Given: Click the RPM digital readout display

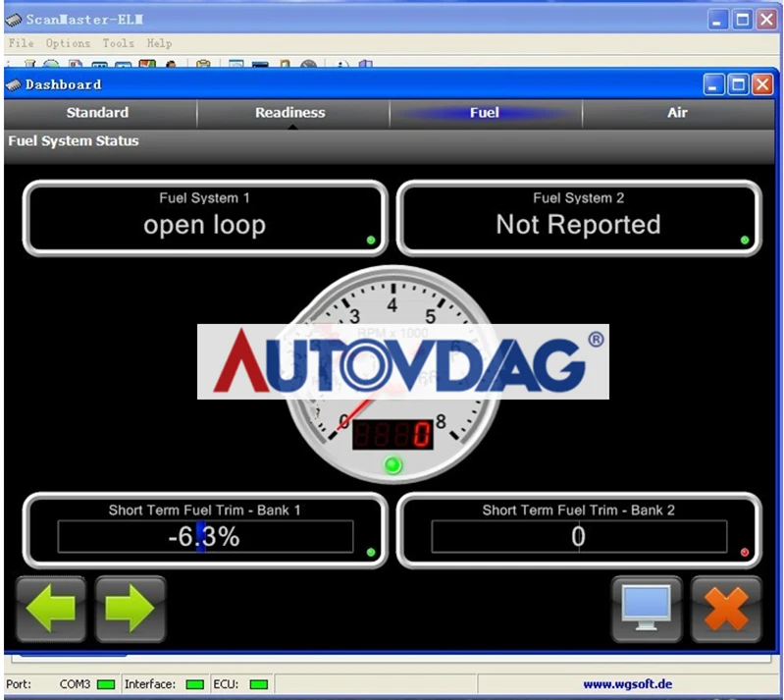Looking at the screenshot, I should pyautogui.click(x=393, y=434).
